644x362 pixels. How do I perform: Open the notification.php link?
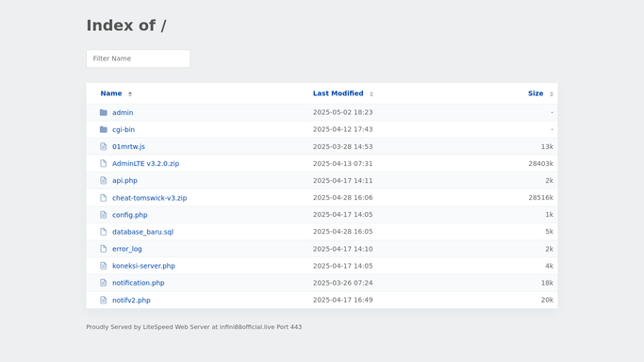point(139,283)
